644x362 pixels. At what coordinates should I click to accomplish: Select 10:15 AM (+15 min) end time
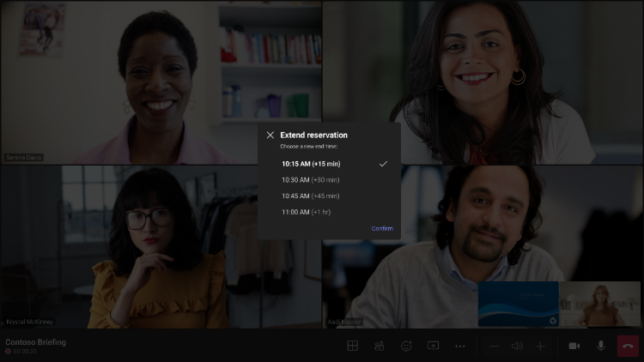coord(329,164)
